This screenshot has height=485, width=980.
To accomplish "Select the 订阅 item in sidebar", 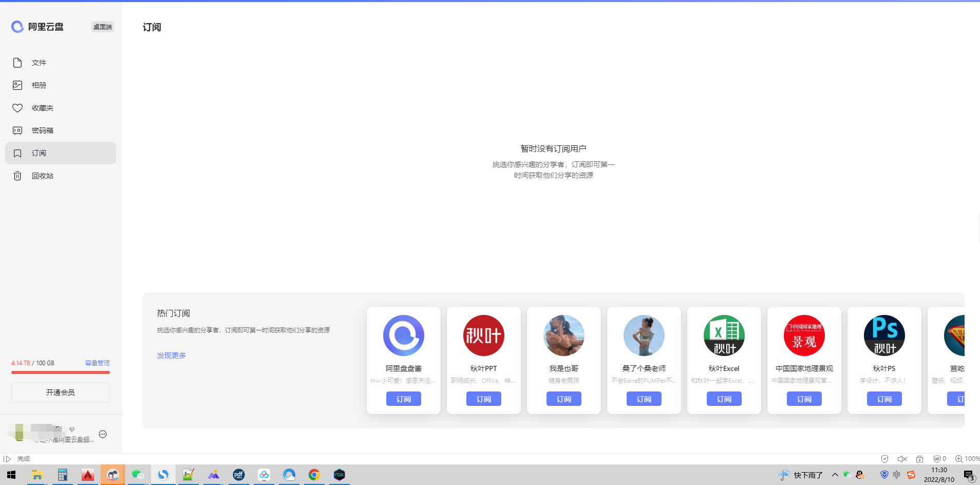I will pos(61,153).
